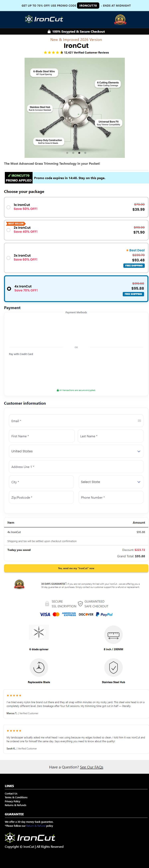Focus the Phone Number field
Screen dimensions: 149x868
[x=111, y=497]
